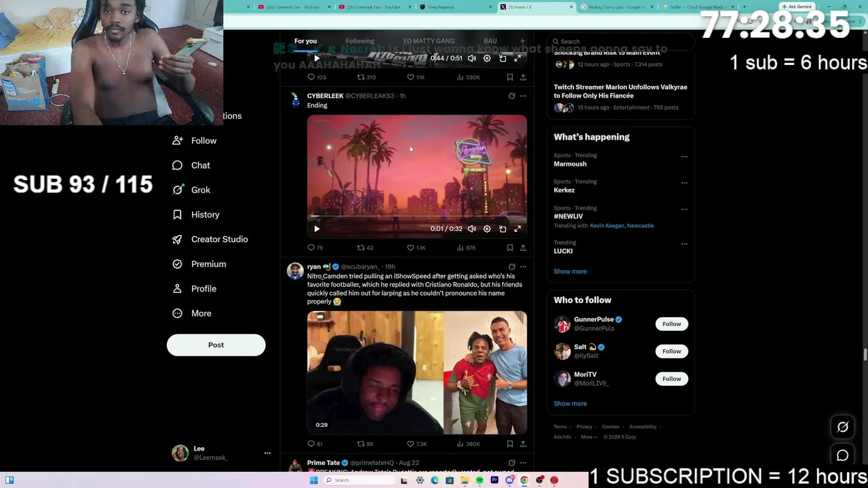Open options for the Kerkez trend
868x488 pixels.
[x=684, y=183]
